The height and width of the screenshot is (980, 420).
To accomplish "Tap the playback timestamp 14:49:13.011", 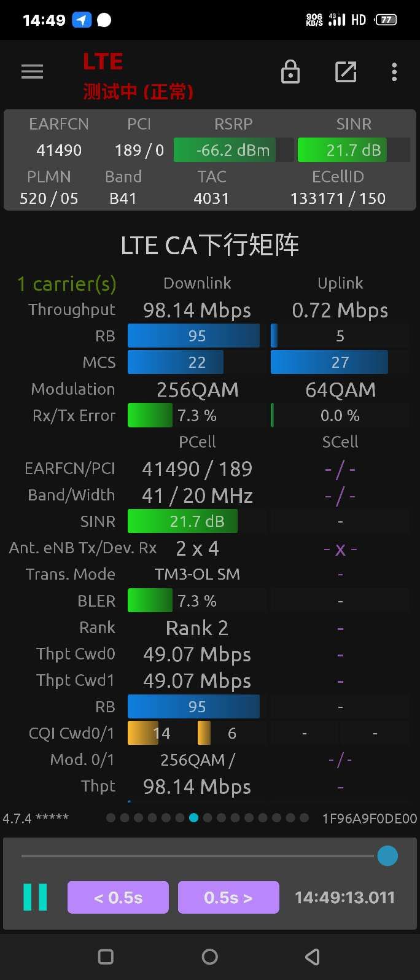I will click(x=344, y=897).
